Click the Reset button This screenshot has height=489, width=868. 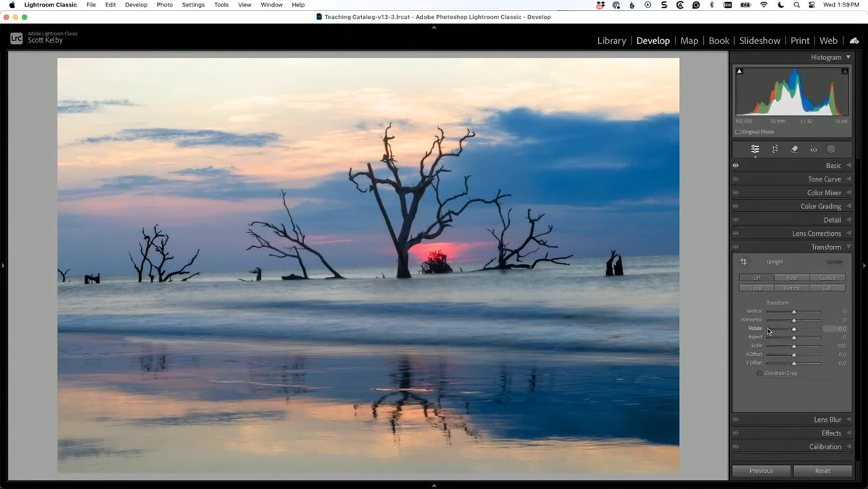coord(822,471)
